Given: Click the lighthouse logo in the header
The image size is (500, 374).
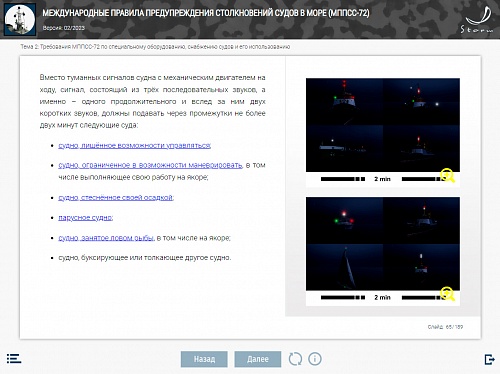Looking at the screenshot, I should (x=20, y=20).
